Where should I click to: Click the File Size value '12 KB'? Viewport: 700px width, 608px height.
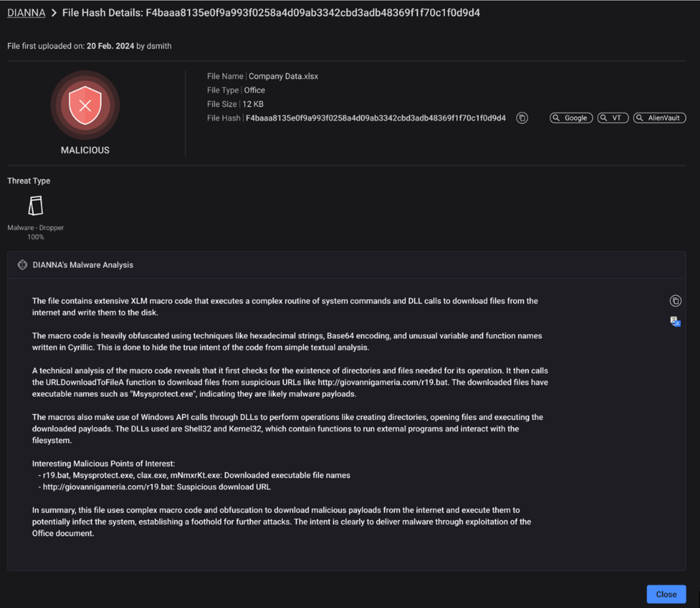253,104
